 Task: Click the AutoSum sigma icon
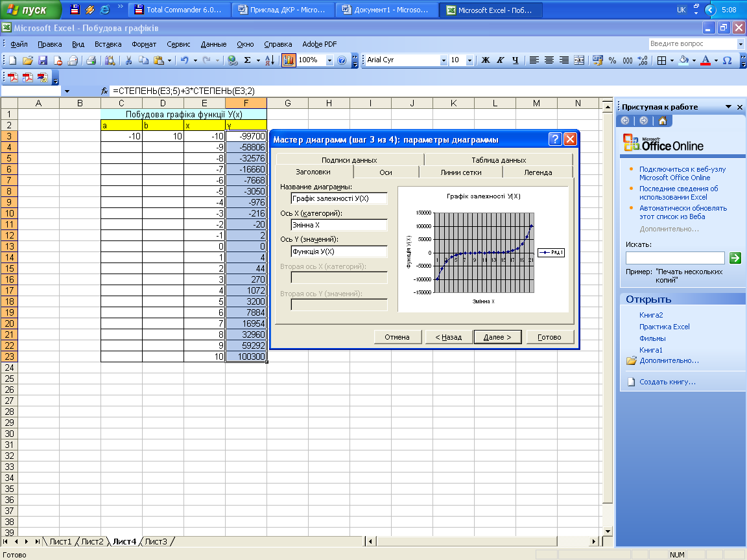click(247, 60)
